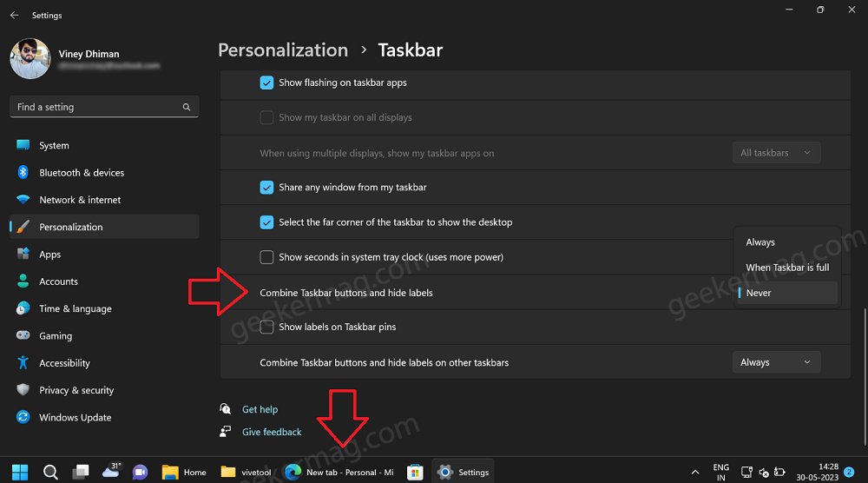Viewport: 868px width, 483px height.
Task: Click ENG IN language indicator
Action: (x=720, y=473)
